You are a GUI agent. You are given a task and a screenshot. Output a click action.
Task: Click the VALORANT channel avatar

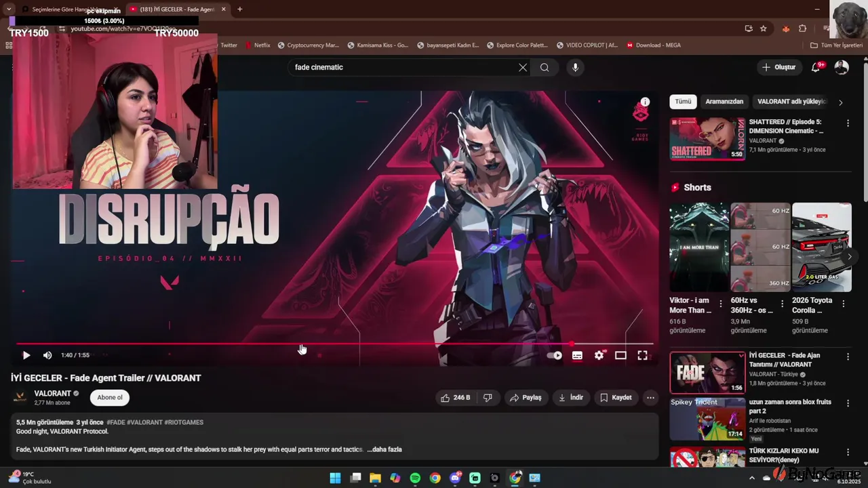point(21,398)
